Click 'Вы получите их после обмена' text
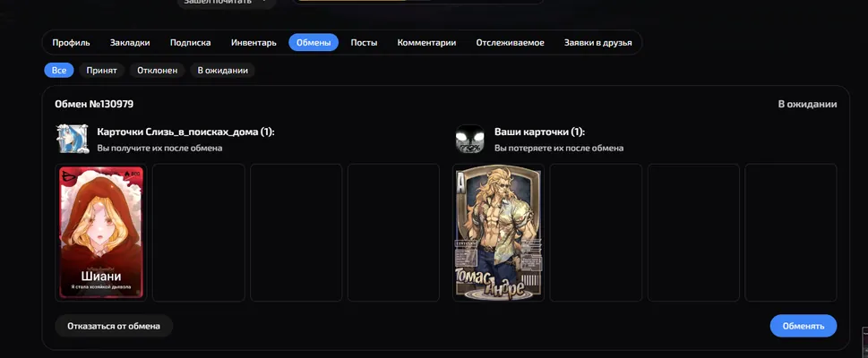Viewport: 868px width, 358px height. [159, 149]
